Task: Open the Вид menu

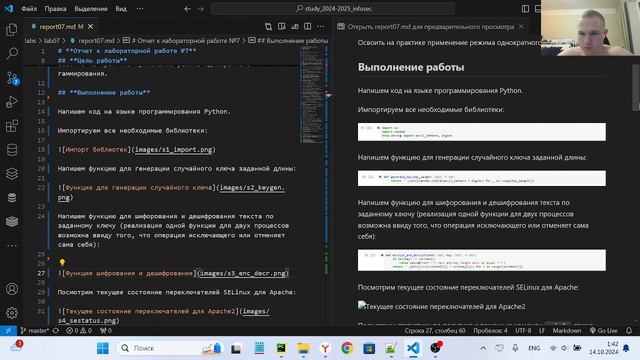Action: 121,9
